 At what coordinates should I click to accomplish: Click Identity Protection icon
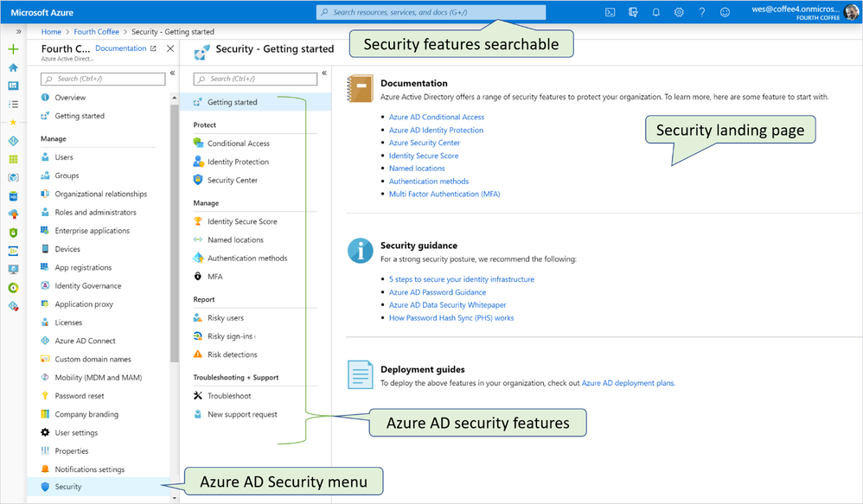[198, 161]
